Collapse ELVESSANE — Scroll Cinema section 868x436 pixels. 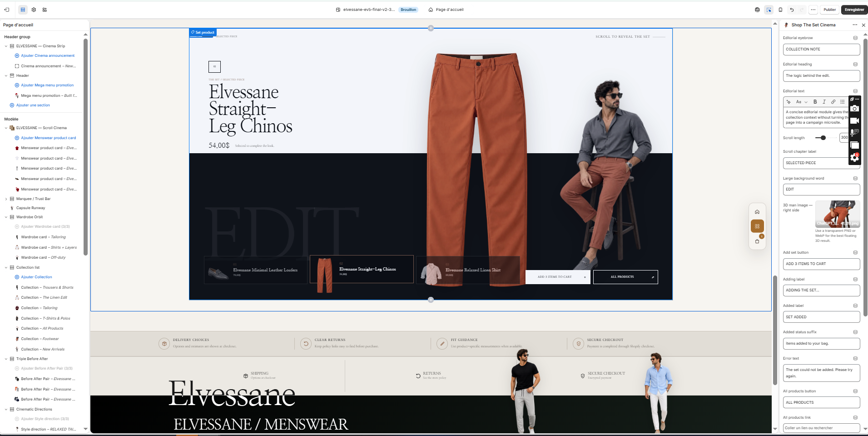6,128
